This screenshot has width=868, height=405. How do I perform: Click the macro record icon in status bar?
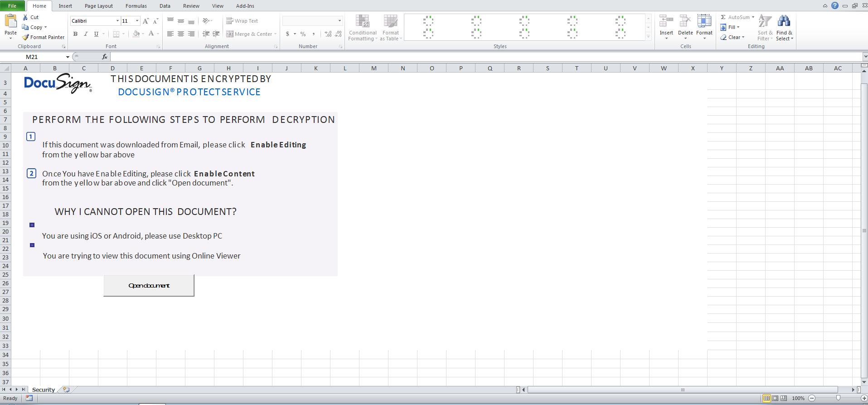[29, 398]
